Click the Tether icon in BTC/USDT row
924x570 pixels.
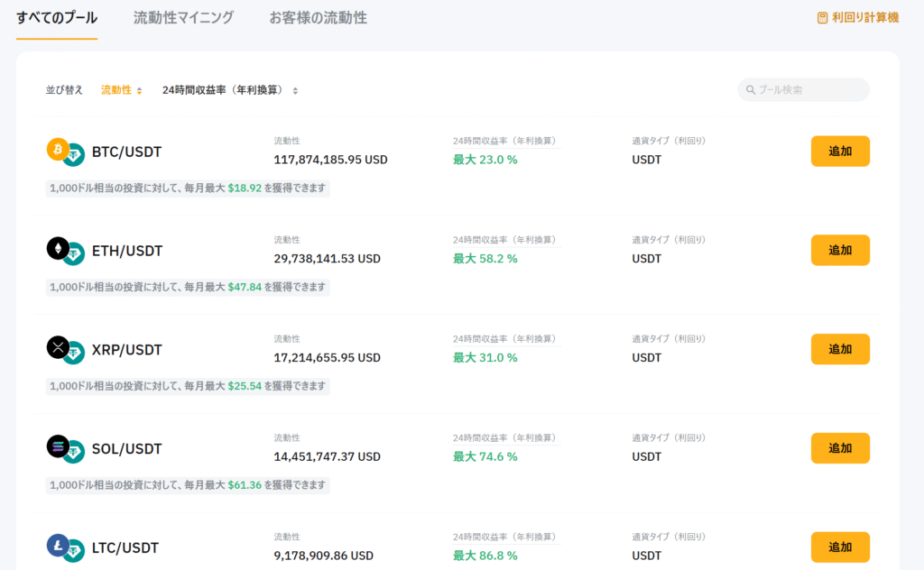click(x=75, y=155)
